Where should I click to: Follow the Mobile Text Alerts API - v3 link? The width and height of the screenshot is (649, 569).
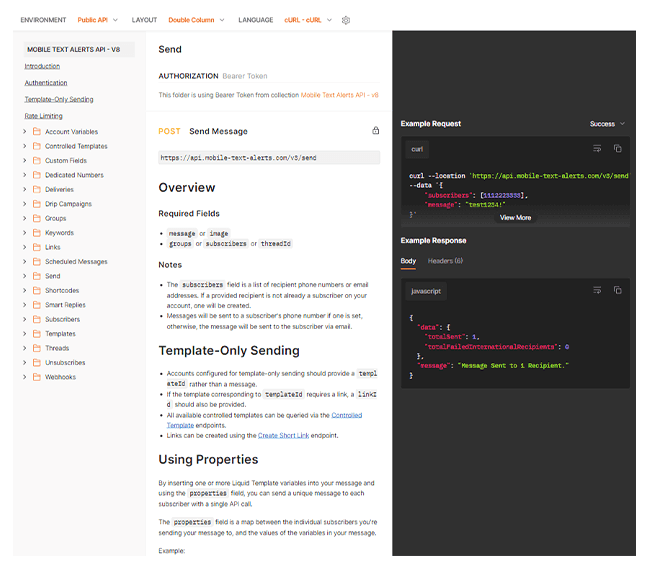click(x=339, y=95)
